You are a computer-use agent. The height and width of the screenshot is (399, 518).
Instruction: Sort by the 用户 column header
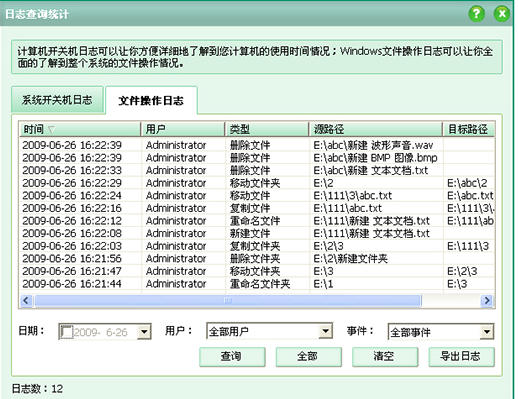[x=183, y=129]
